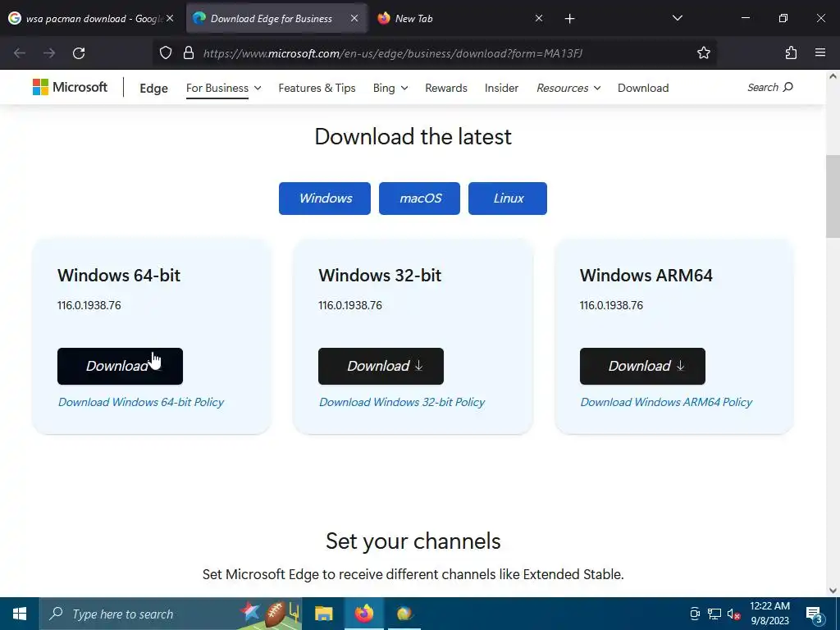Show site info via the padlock icon
840x630 pixels.
pos(188,53)
